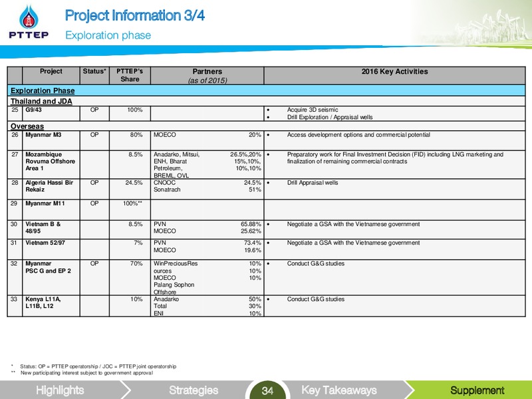
Task: Click the 'Vietnam B & 48/95' cell
Action: [51, 229]
